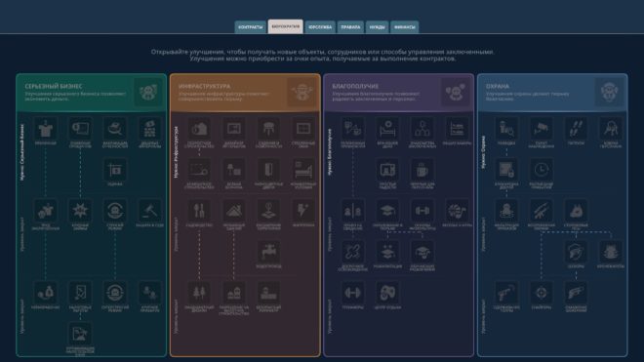Select the helmet Шлемы upgrade
Screen dimensions: 644x362
pos(576,252)
